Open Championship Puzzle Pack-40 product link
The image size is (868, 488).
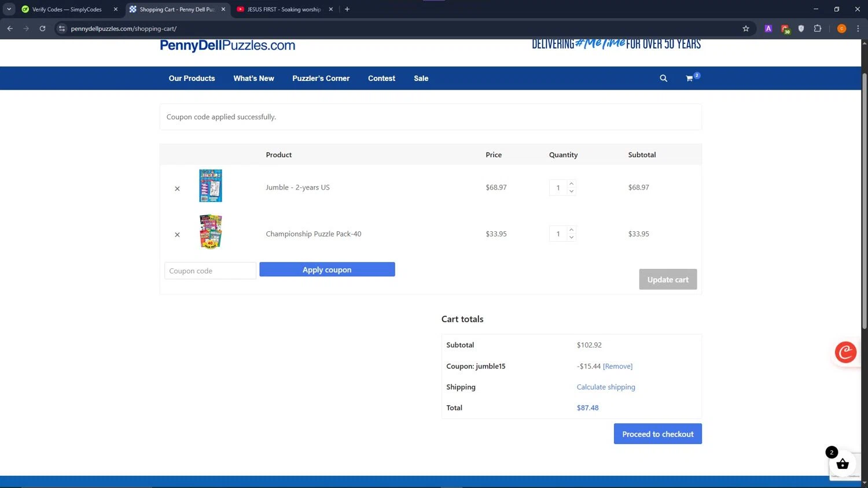[313, 234]
